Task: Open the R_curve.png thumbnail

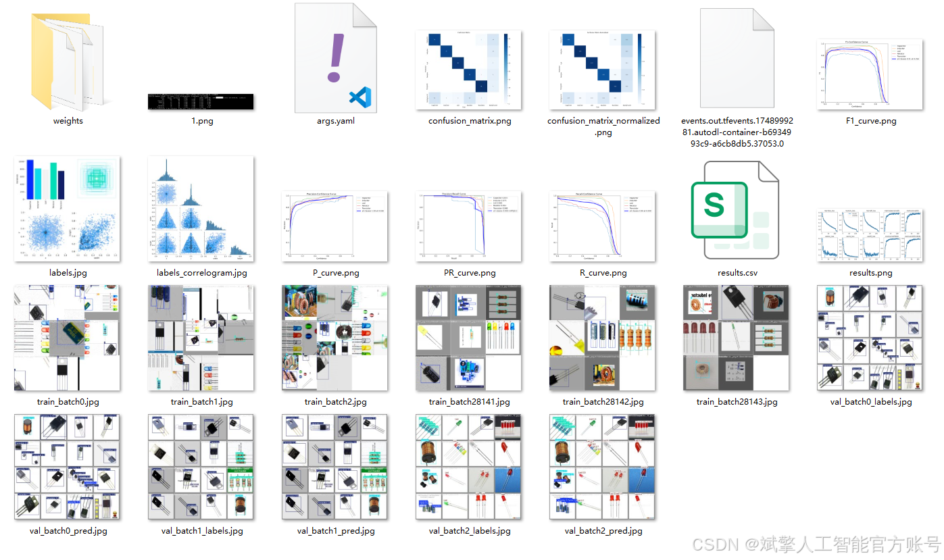Action: click(x=603, y=226)
